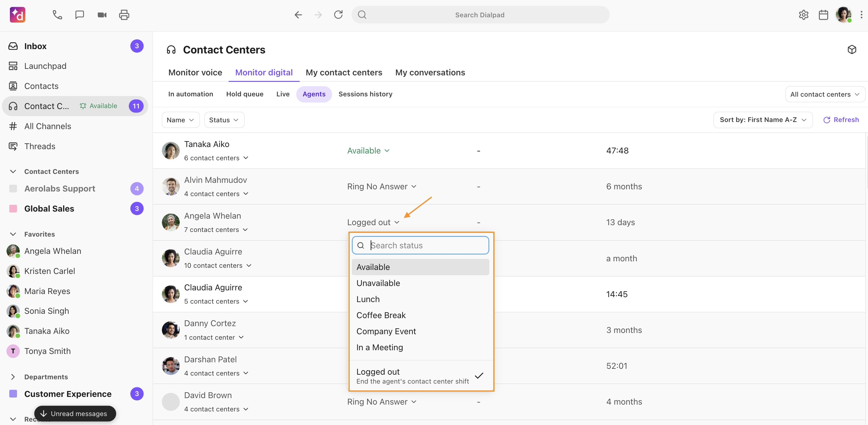The width and height of the screenshot is (868, 425).
Task: Open the calendar icon in top bar
Action: 823,15
